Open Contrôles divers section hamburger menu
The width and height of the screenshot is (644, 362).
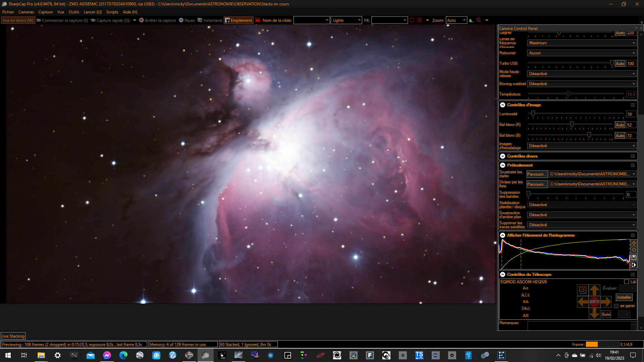tap(633, 156)
